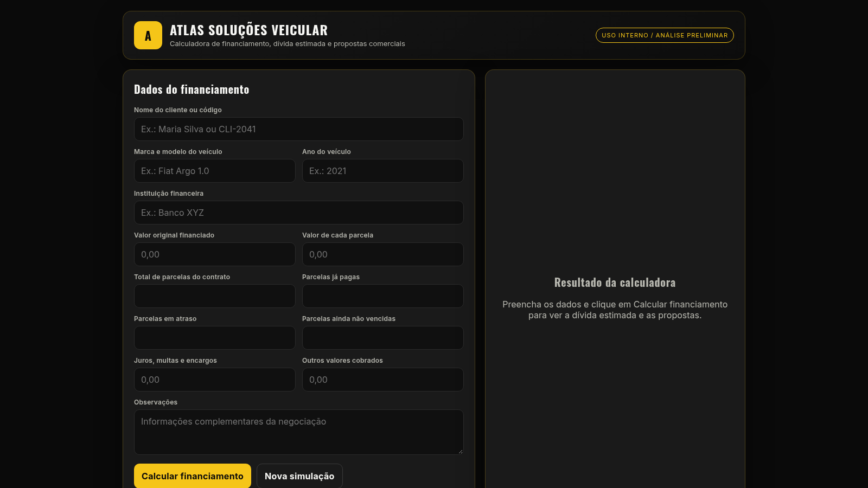Click the "Parcelas ainda não vencidas" field
The width and height of the screenshot is (868, 488).
(x=383, y=338)
